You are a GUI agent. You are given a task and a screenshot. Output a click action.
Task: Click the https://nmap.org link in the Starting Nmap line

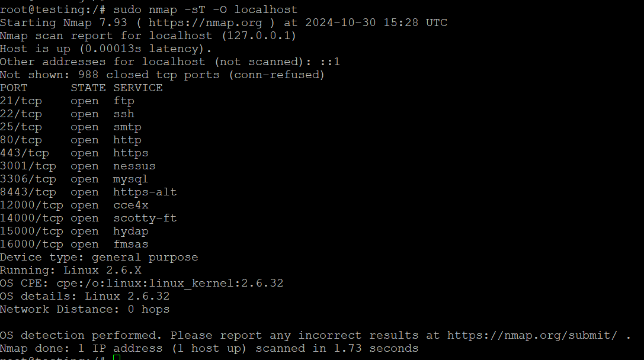coord(205,22)
